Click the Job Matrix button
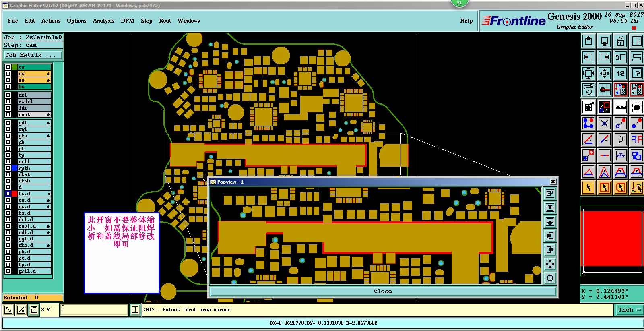Screen dimensions: 644x331 tap(33, 55)
